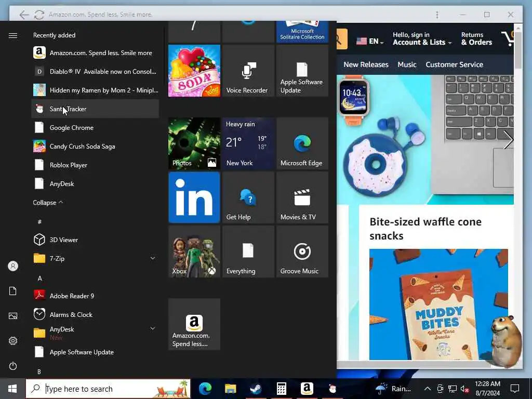Open the notification center icon

515,389
